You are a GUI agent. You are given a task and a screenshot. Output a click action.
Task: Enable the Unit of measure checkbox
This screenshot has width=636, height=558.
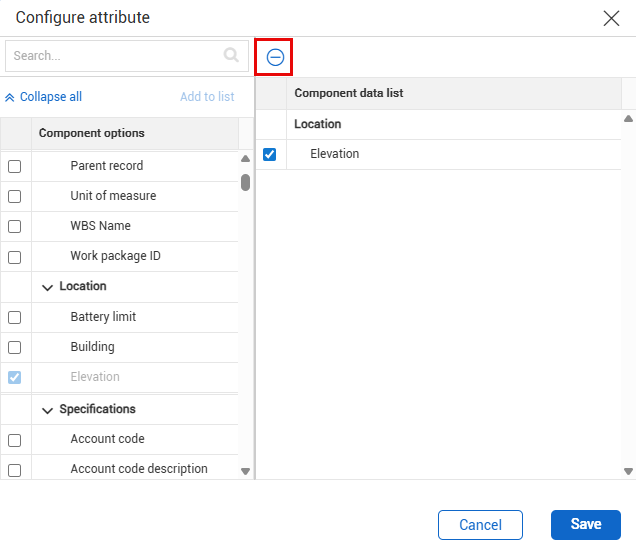(x=15, y=197)
